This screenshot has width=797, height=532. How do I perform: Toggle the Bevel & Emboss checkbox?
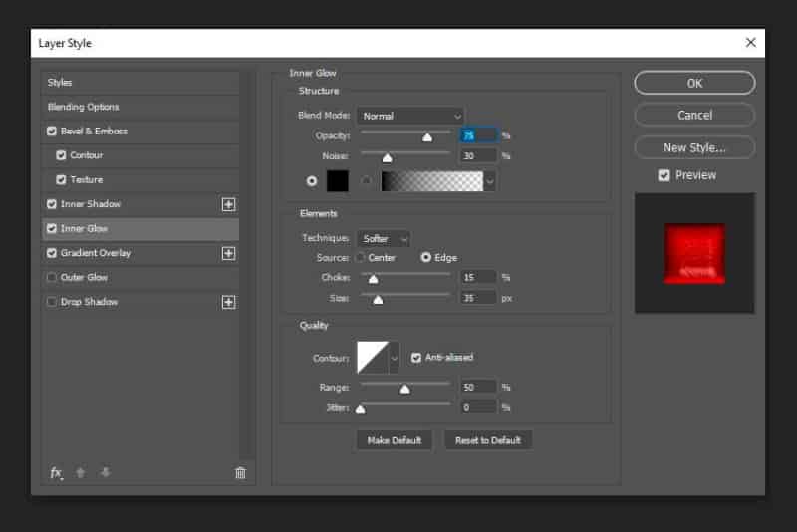pos(52,132)
